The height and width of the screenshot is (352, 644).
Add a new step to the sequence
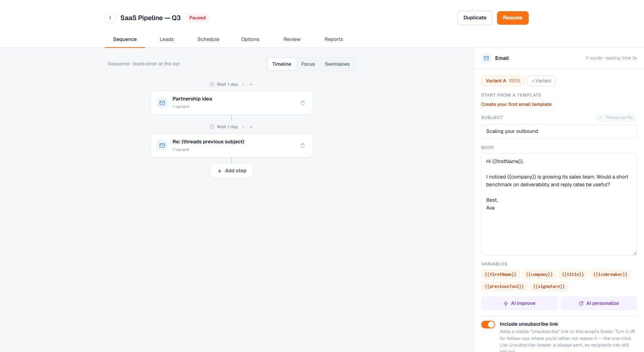point(232,171)
